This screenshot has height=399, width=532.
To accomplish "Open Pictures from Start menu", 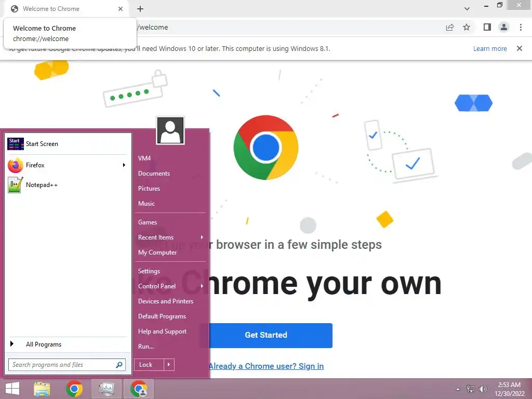I will coord(149,189).
